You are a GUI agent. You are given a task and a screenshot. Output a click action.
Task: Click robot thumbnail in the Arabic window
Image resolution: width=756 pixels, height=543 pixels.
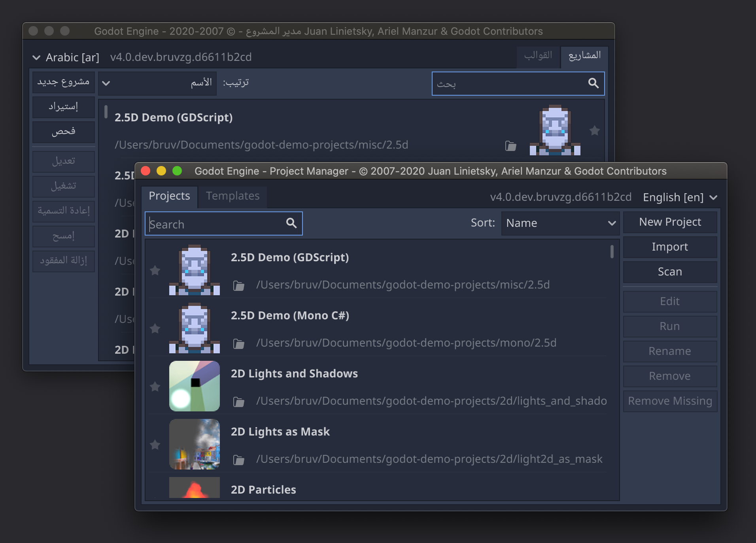tap(555, 130)
